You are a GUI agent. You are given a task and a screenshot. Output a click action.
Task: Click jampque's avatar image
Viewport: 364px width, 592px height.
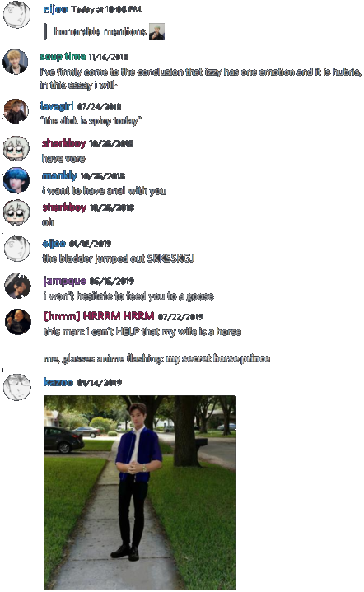pyautogui.click(x=17, y=286)
